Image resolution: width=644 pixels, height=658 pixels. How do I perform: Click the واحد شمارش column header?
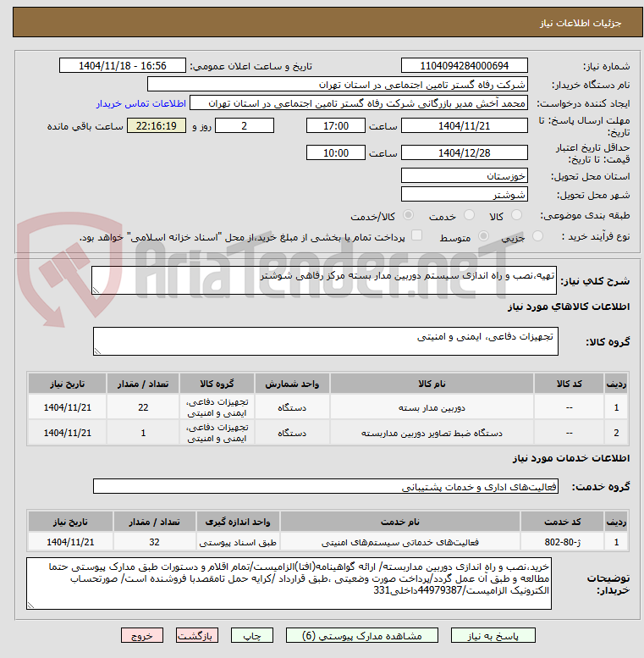pos(292,384)
